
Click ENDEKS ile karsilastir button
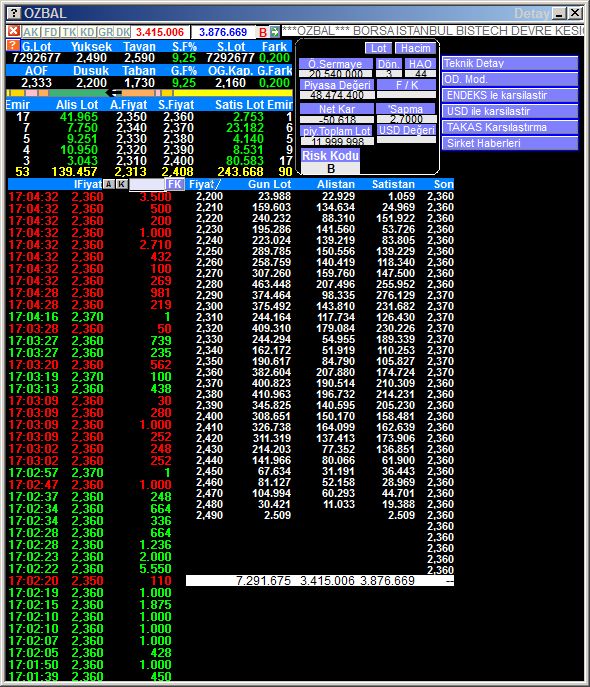510,95
